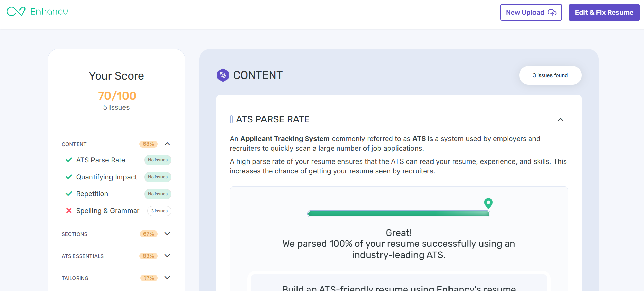Click the green checkmark beside ATS Parse Rate
The width and height of the screenshot is (644, 291).
(x=69, y=160)
